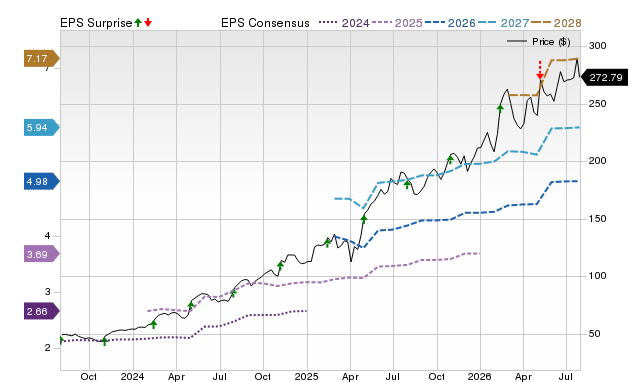Click the EPS Consensus legend title
Screen dimensions: 640x382
[265, 23]
